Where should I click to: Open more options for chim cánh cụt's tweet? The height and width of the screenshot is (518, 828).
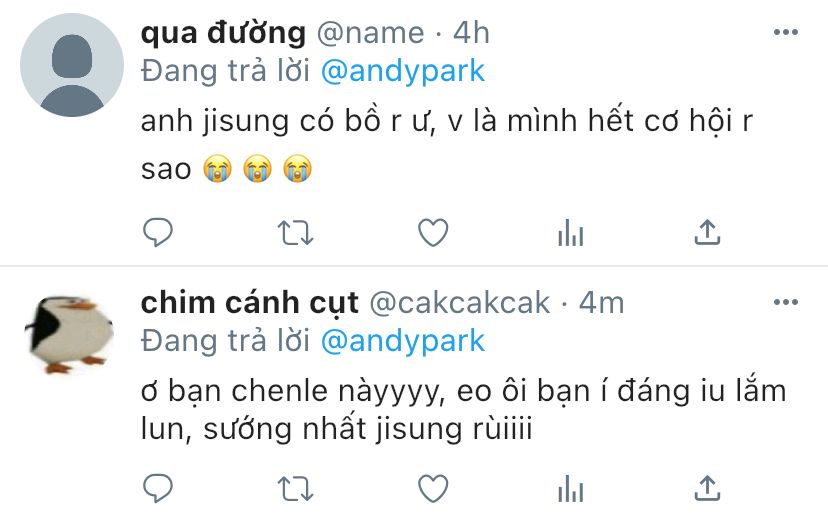(786, 302)
